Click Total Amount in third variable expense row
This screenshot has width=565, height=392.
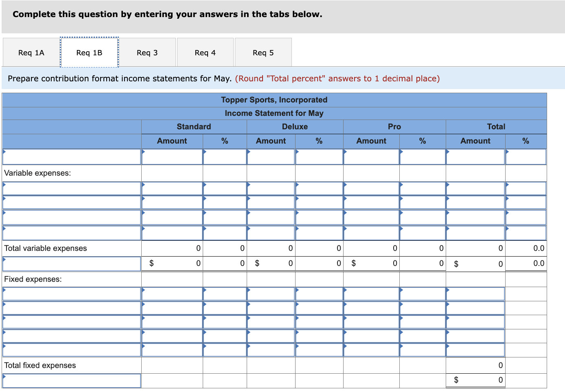point(475,217)
